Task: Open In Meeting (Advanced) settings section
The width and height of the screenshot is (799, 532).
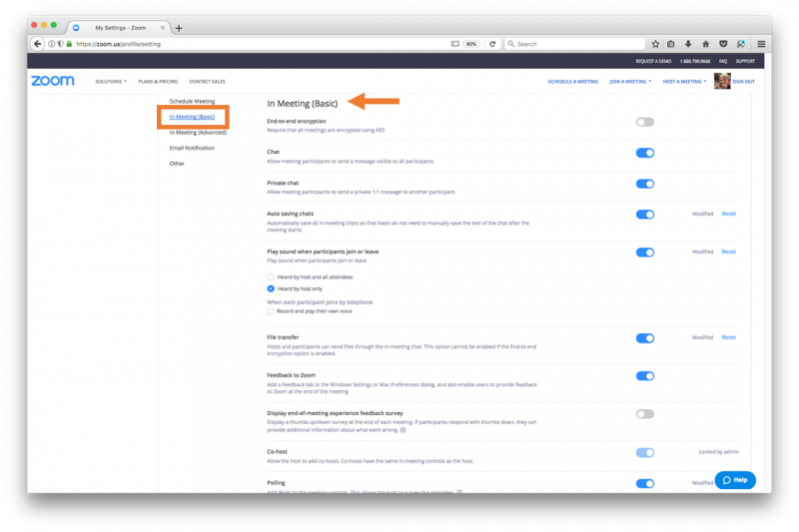Action: pyautogui.click(x=198, y=133)
